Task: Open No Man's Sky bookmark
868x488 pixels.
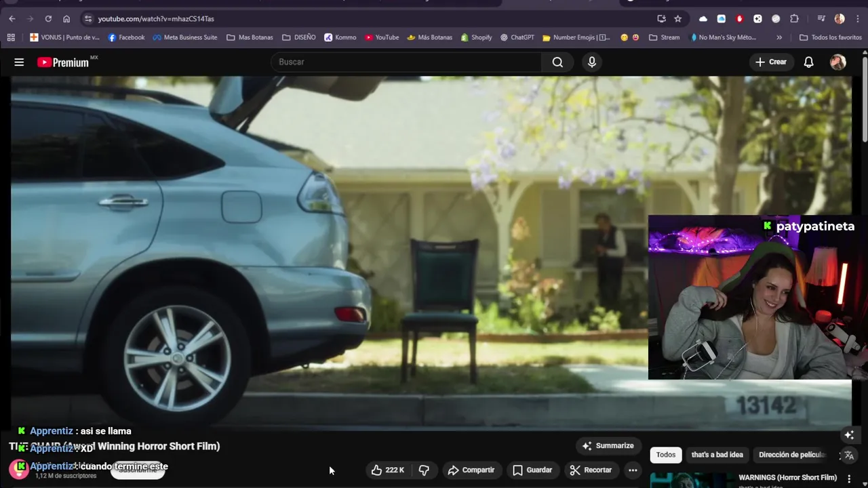Action: click(723, 37)
